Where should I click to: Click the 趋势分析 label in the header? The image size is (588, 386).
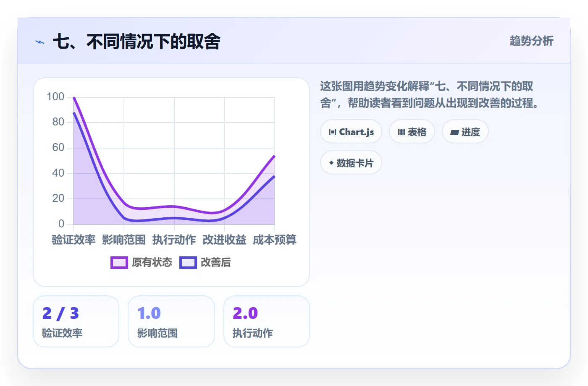tap(532, 41)
